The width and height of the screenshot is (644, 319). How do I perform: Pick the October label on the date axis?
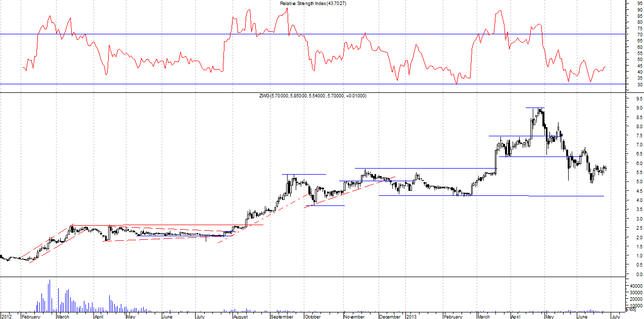click(x=313, y=316)
